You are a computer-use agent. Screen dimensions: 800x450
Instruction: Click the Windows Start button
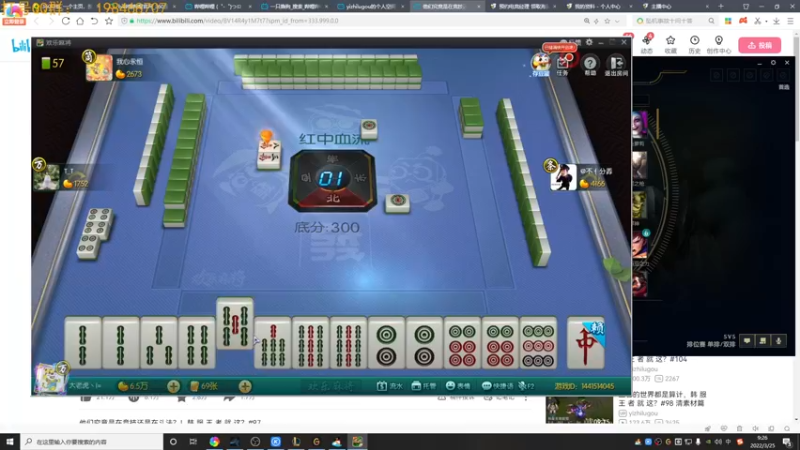pyautogui.click(x=10, y=441)
